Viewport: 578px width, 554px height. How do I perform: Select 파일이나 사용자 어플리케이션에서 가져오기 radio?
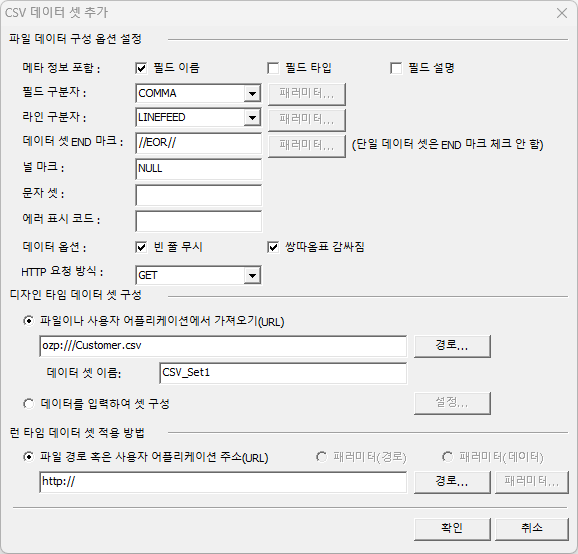[28, 321]
